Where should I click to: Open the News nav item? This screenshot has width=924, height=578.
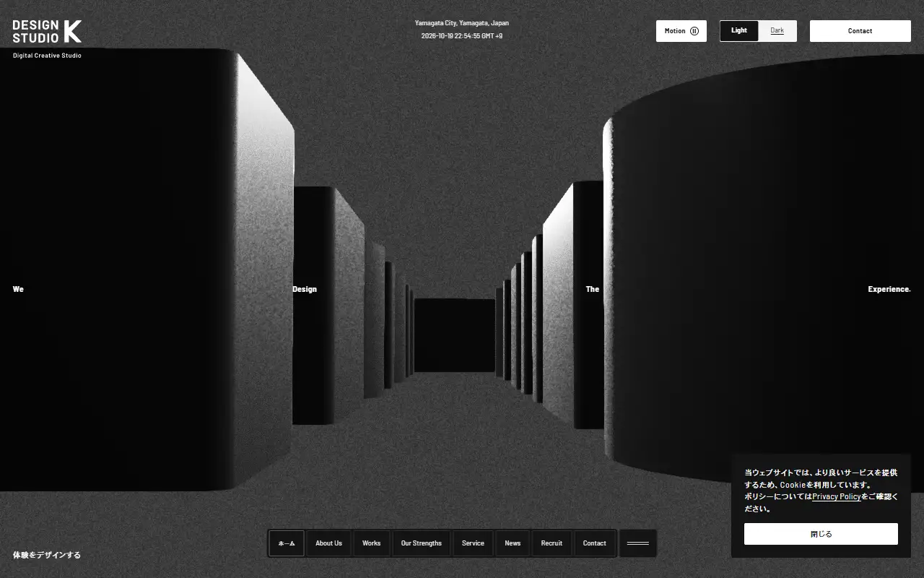click(513, 543)
